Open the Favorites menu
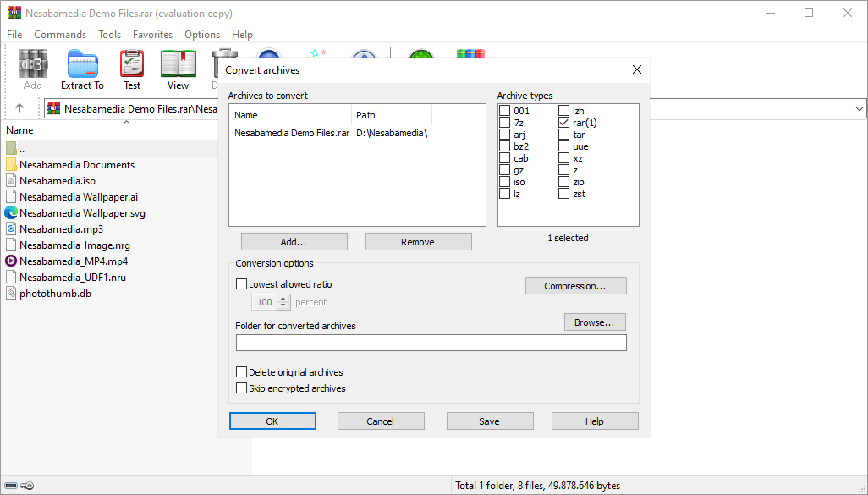Viewport: 868px width, 495px height. (x=152, y=35)
